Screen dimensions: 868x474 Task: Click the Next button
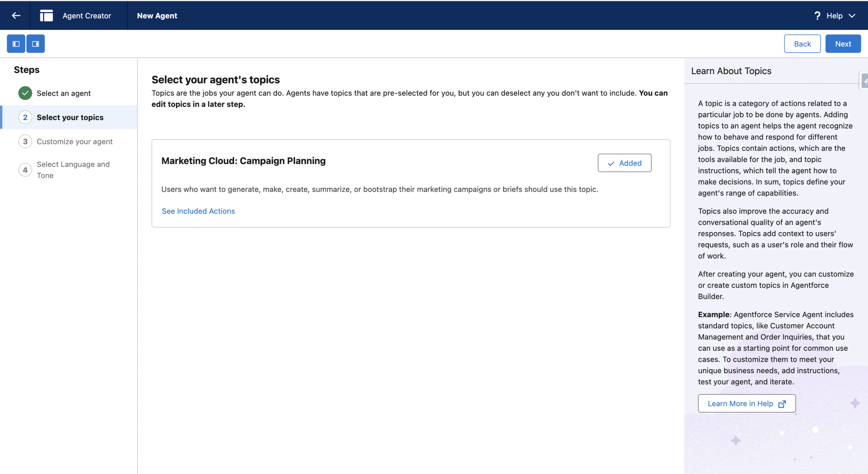(x=843, y=44)
